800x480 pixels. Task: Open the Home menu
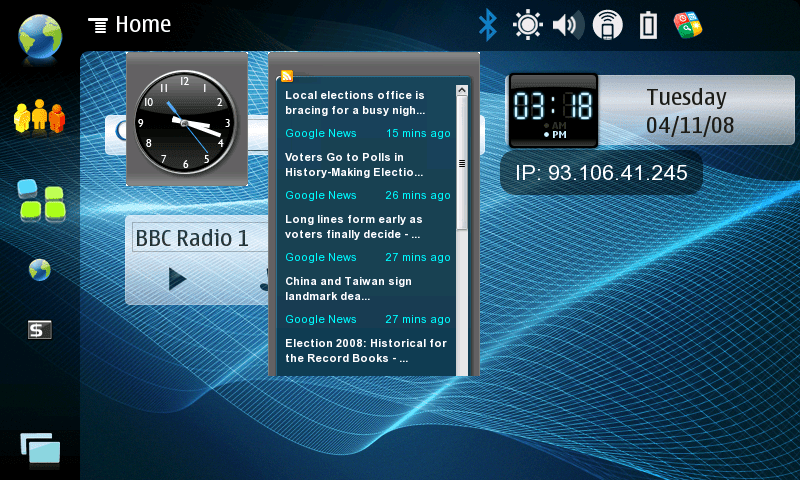point(130,25)
